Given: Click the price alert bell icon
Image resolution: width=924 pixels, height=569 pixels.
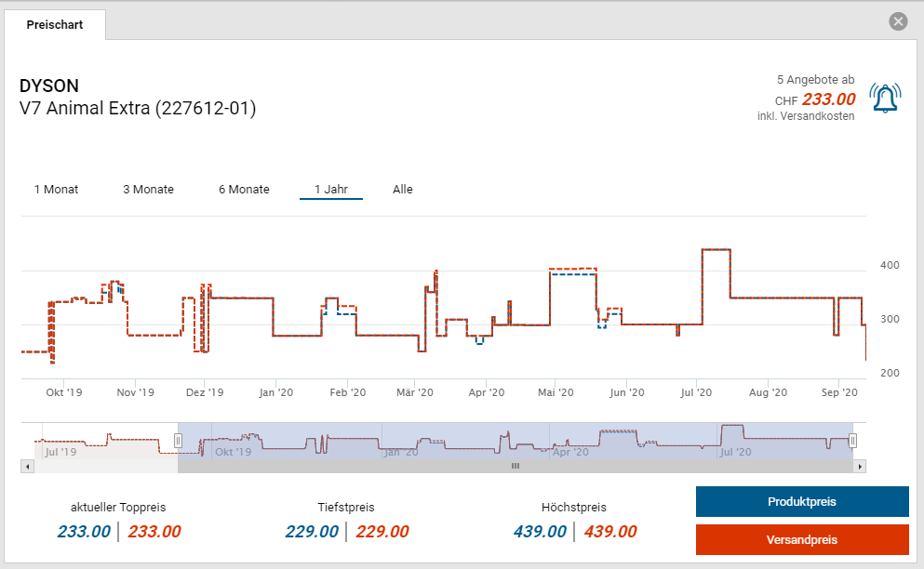Looking at the screenshot, I should pyautogui.click(x=884, y=98).
